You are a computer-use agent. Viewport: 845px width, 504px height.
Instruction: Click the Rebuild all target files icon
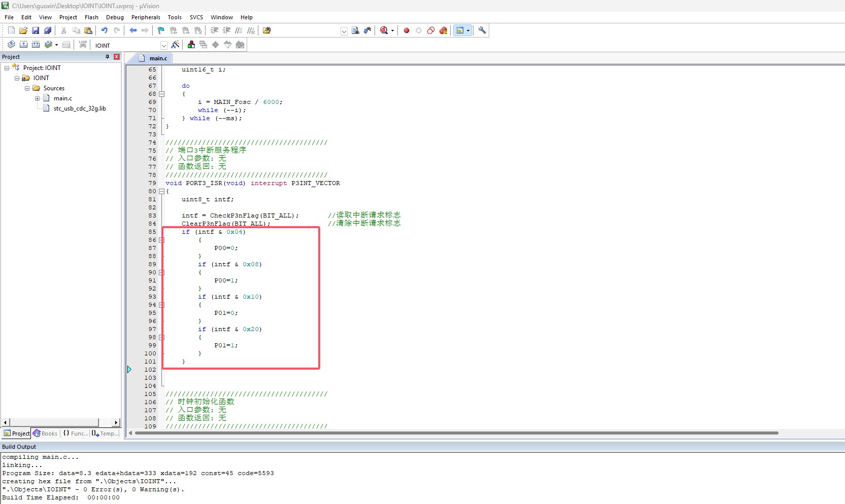pyautogui.click(x=36, y=45)
